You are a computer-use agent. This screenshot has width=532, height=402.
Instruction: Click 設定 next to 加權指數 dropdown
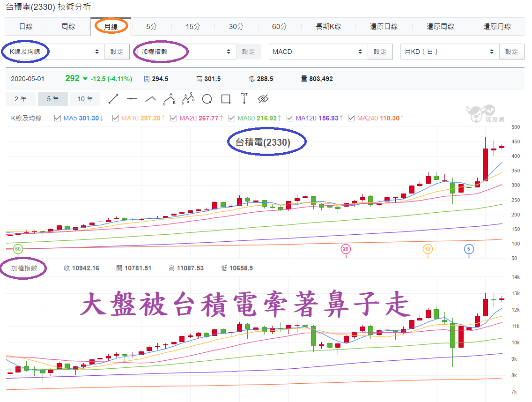point(249,52)
